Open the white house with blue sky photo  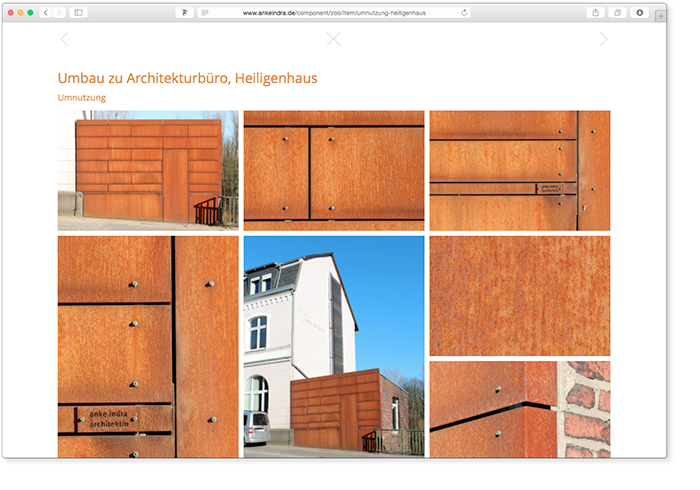333,346
